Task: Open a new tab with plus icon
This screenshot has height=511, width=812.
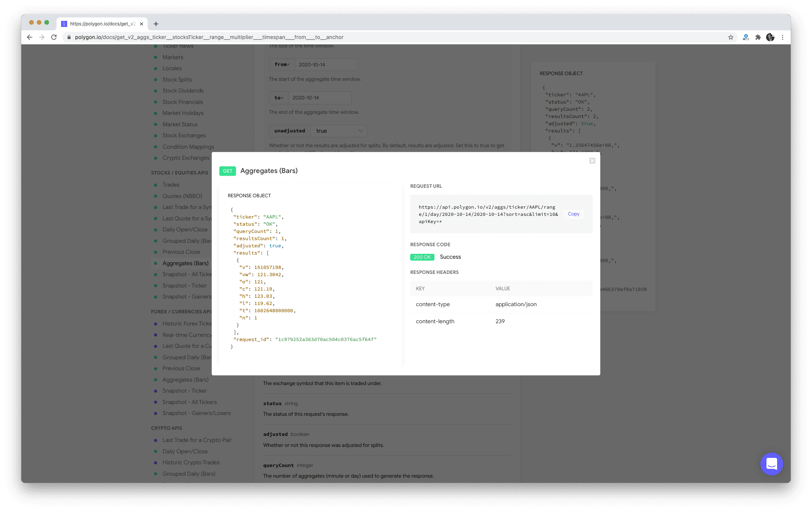Action: coord(156,24)
